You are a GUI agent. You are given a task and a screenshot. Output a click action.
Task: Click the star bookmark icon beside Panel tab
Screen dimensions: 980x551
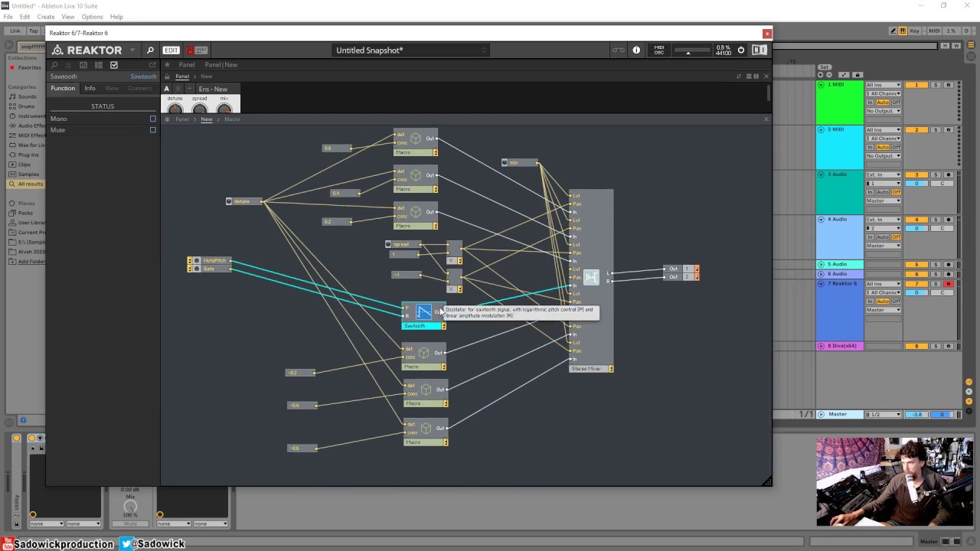pyautogui.click(x=167, y=64)
